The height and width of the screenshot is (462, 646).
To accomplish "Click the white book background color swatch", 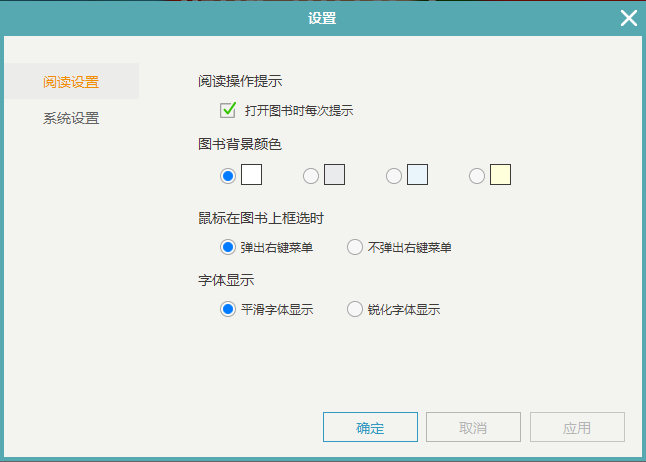I will (x=252, y=175).
